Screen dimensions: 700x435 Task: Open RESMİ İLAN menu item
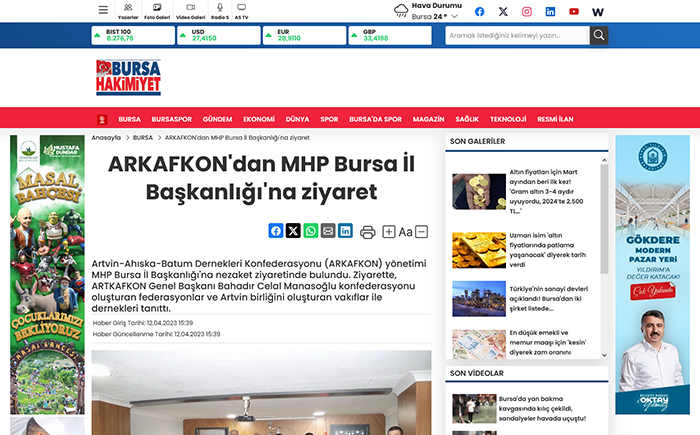tap(555, 119)
